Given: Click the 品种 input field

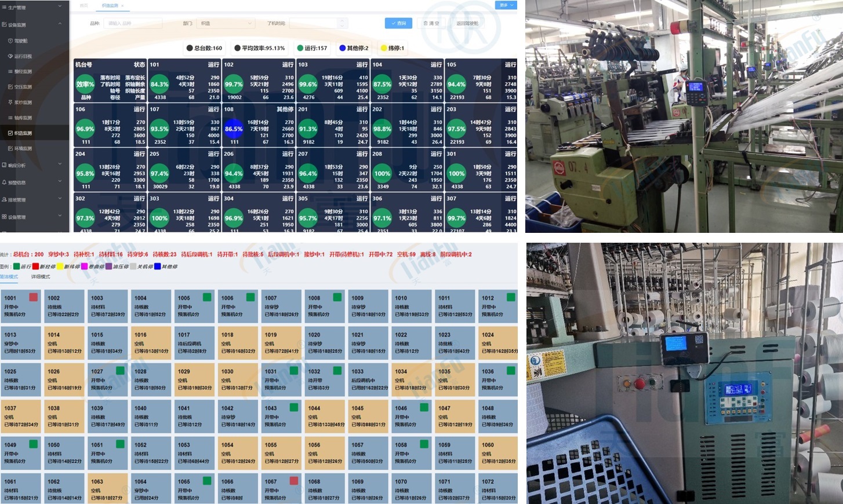Looking at the screenshot, I should pos(133,23).
